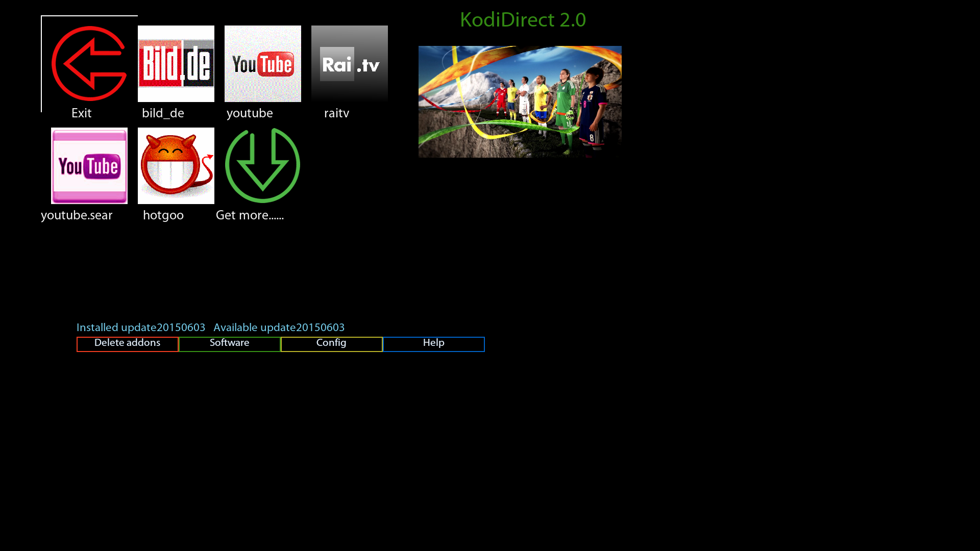Viewport: 980px width, 551px height.
Task: Click the Available update20150603 text
Action: pyautogui.click(x=279, y=328)
